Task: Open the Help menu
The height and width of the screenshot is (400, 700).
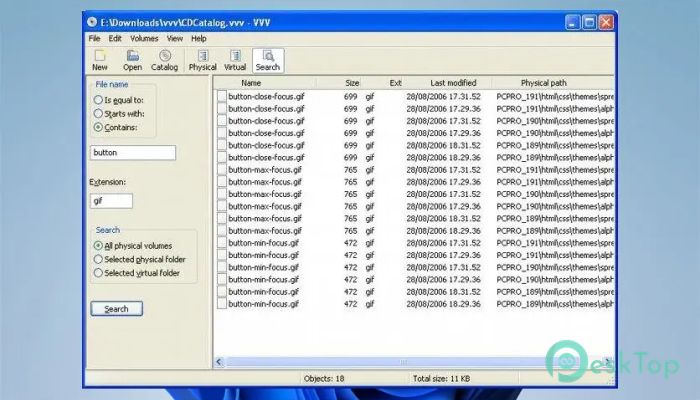Action: (x=199, y=38)
